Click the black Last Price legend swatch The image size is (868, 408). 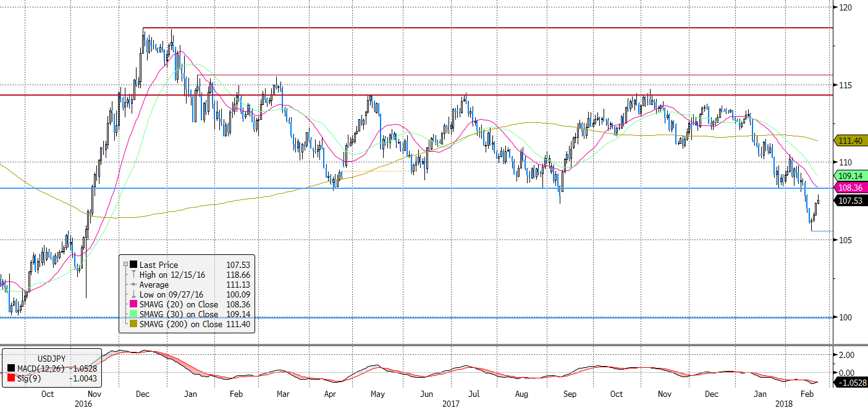coord(134,265)
